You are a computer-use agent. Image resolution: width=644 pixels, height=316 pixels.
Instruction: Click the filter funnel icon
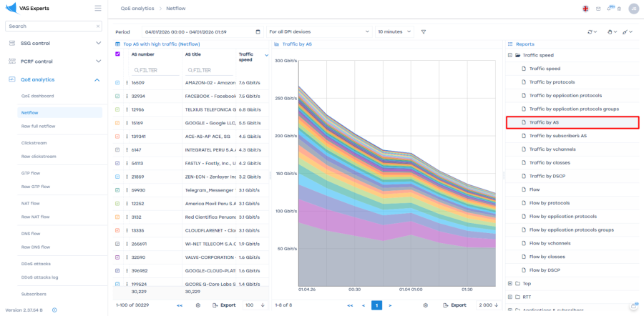tap(424, 31)
